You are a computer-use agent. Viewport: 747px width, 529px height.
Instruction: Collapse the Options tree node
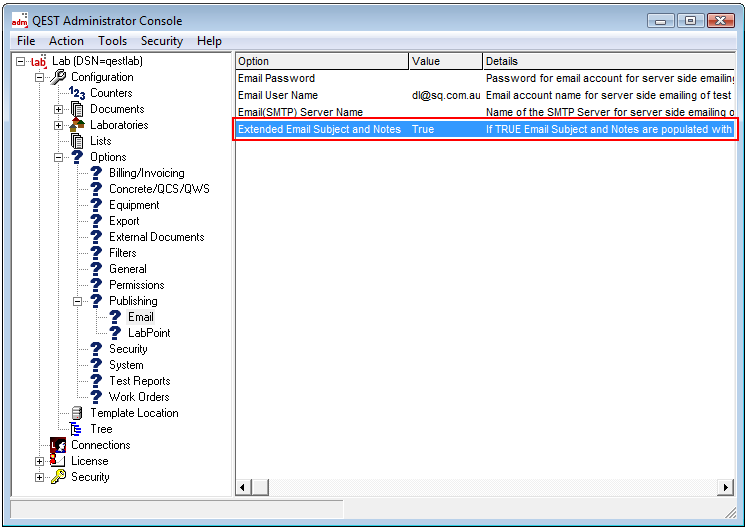(59, 157)
